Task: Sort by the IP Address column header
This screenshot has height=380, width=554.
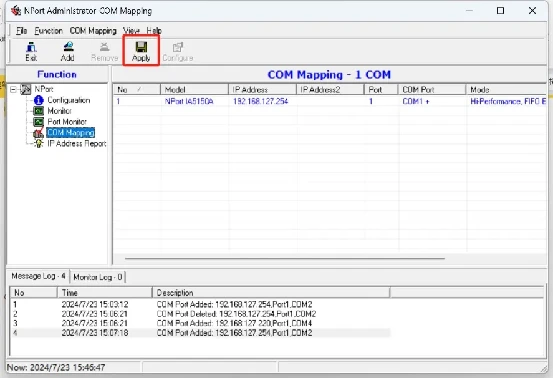Action: click(x=262, y=90)
